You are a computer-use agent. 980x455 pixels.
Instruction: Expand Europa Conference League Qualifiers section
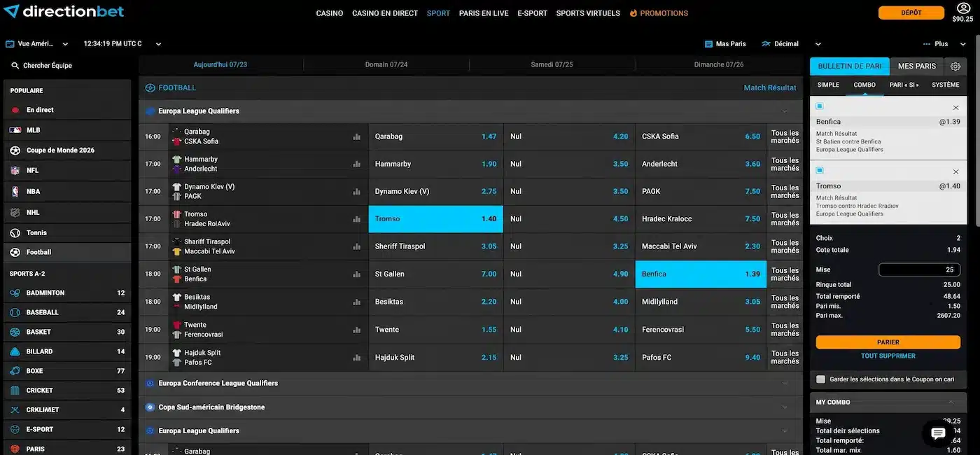(x=785, y=384)
